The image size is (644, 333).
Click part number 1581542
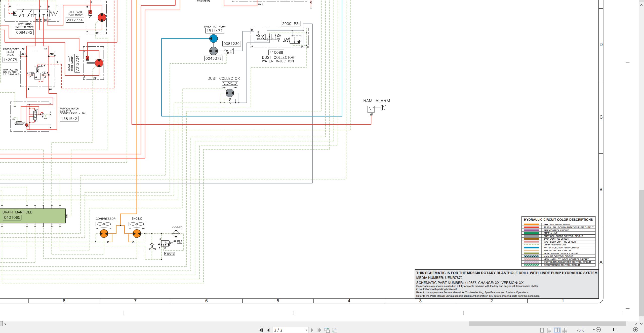(69, 119)
